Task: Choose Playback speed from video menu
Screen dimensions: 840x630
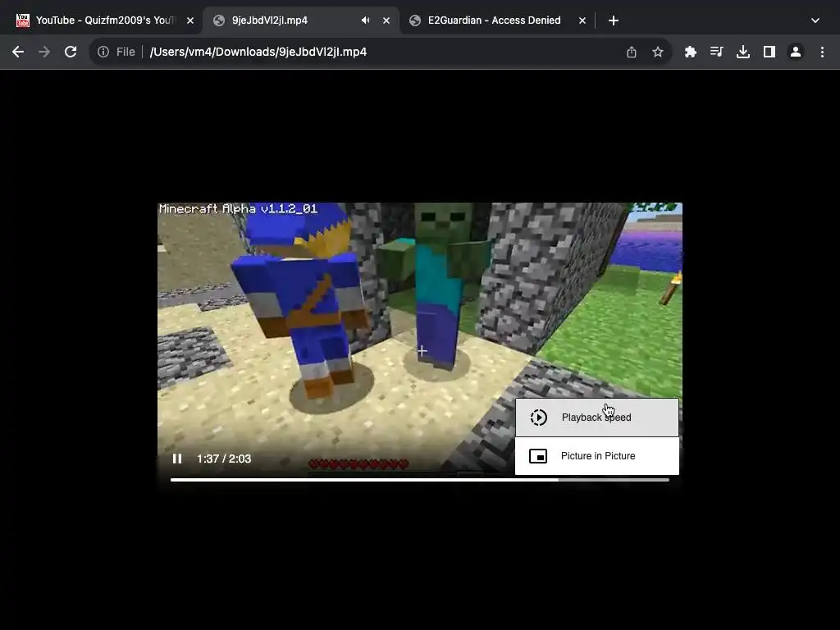Action: (x=597, y=418)
